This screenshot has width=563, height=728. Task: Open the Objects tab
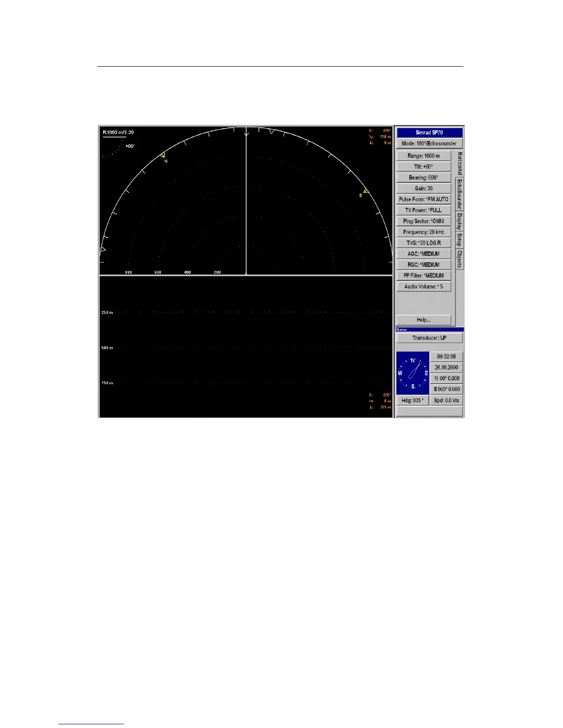(x=460, y=259)
